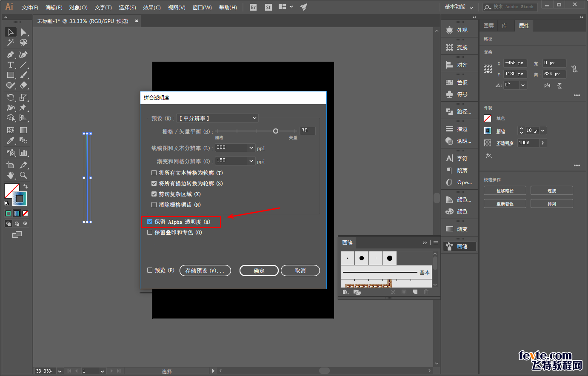
Task: Select the Mesh tool
Action: [x=11, y=130]
